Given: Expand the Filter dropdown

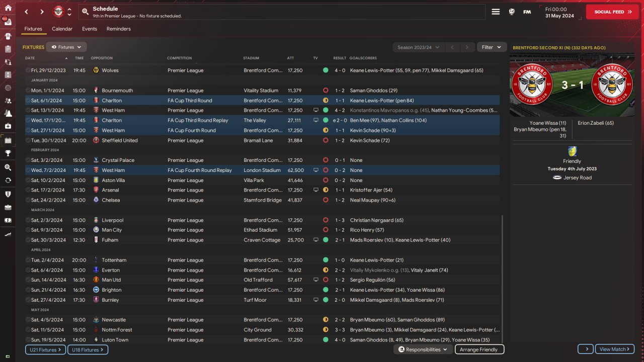Looking at the screenshot, I should pyautogui.click(x=492, y=47).
